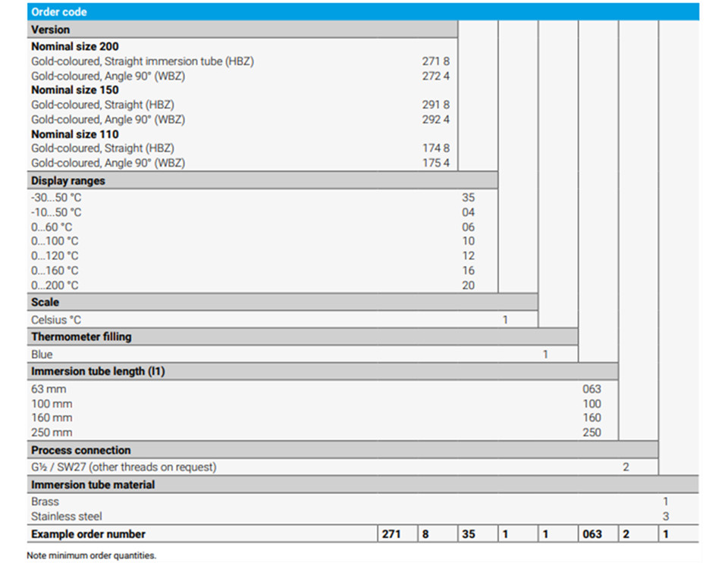Select "G½ / SW27 (other threads on request)"

(124, 467)
